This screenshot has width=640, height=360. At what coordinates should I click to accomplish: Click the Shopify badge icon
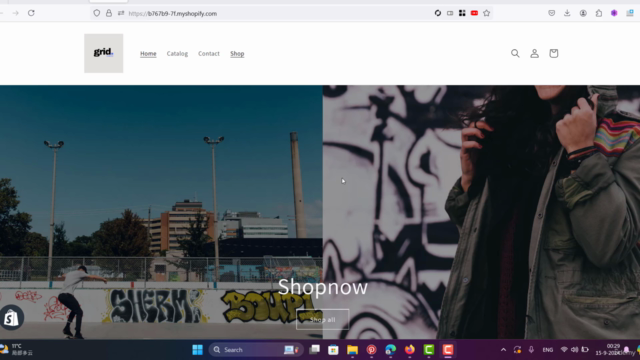11,318
